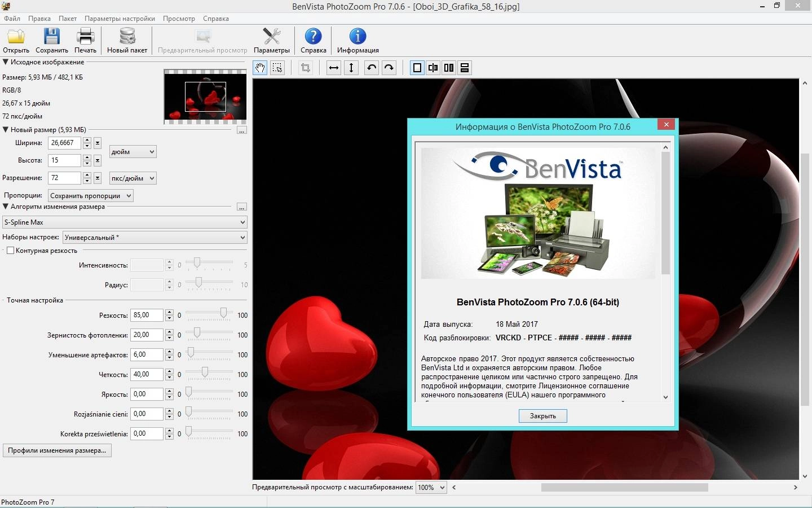
Task: Click the Резкость value field 85,00
Action: pyautogui.click(x=147, y=316)
